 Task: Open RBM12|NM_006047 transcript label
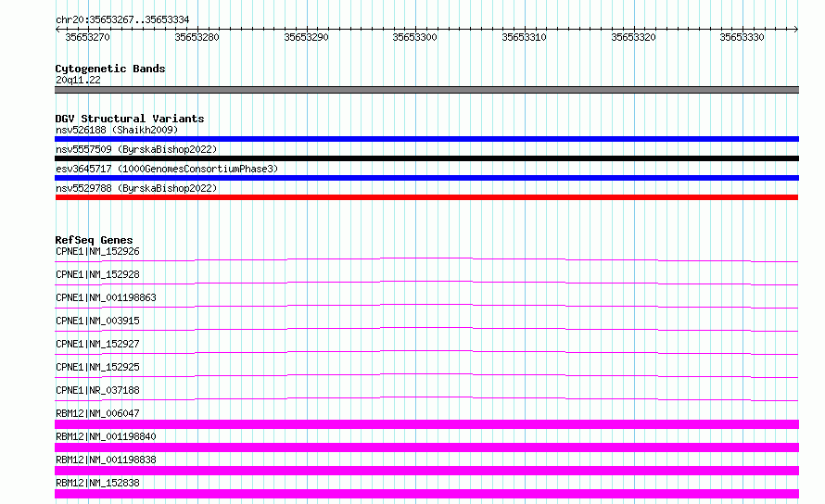click(x=97, y=413)
